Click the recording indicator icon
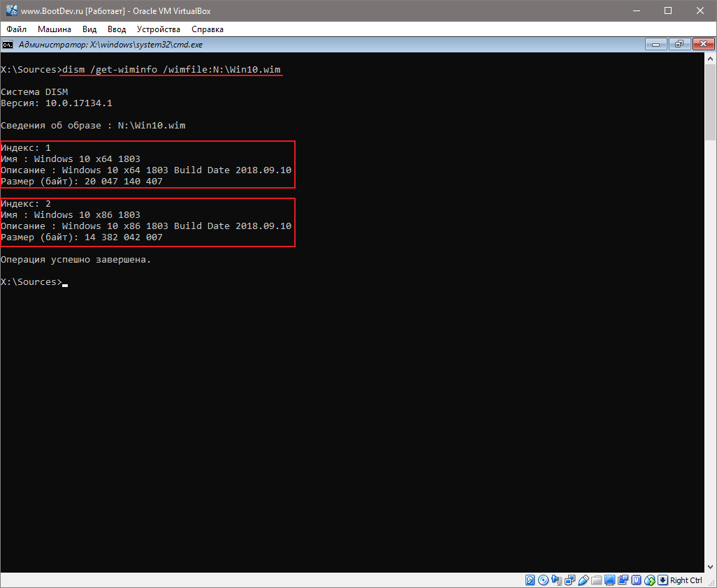Image resolution: width=717 pixels, height=588 pixels. coord(623,580)
